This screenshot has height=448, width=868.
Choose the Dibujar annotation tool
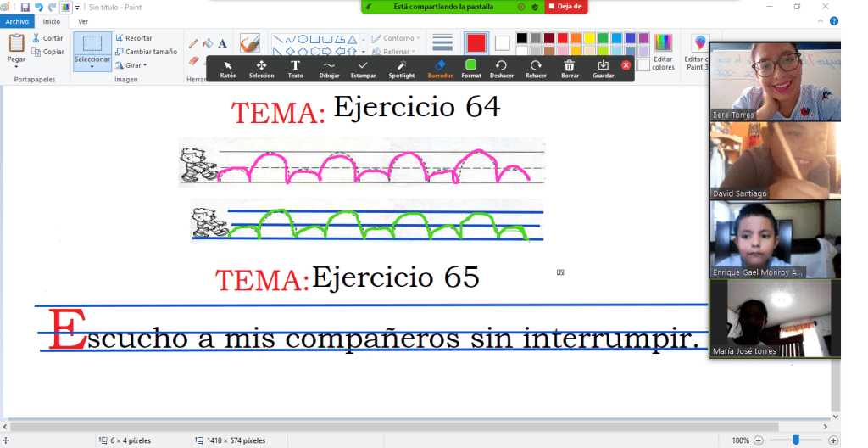[329, 68]
